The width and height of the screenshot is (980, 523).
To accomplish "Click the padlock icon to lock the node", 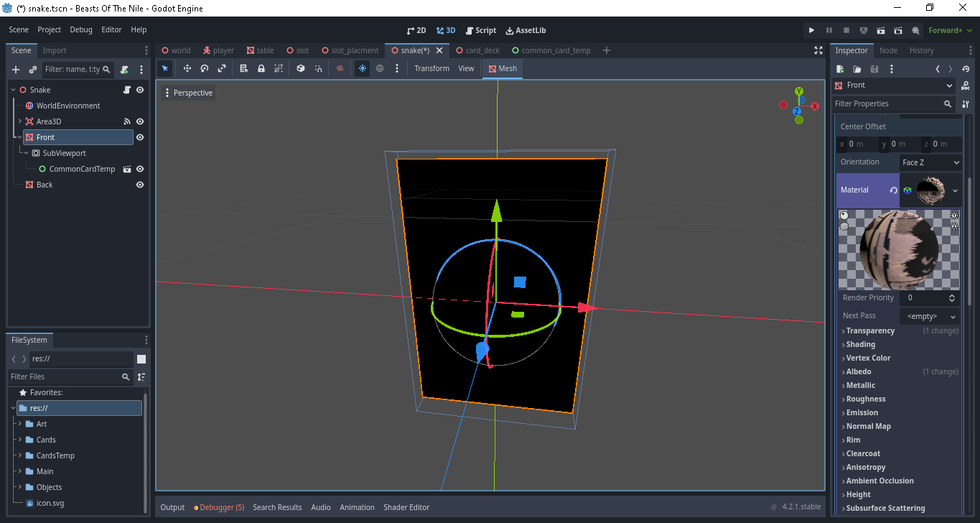I will click(261, 68).
